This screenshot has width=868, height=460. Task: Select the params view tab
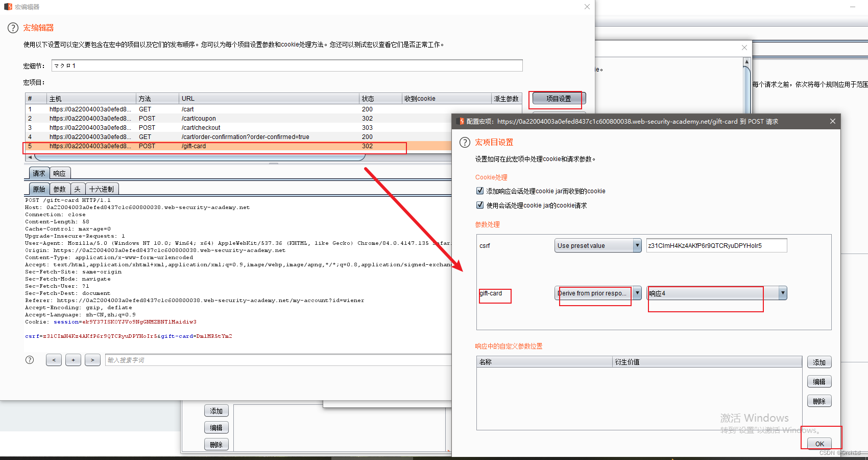[x=60, y=189]
